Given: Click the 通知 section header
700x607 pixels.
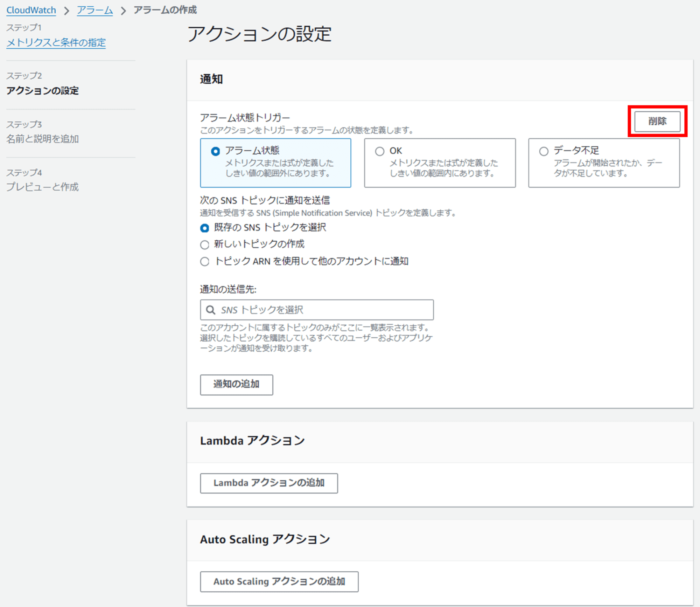Looking at the screenshot, I should tap(211, 79).
